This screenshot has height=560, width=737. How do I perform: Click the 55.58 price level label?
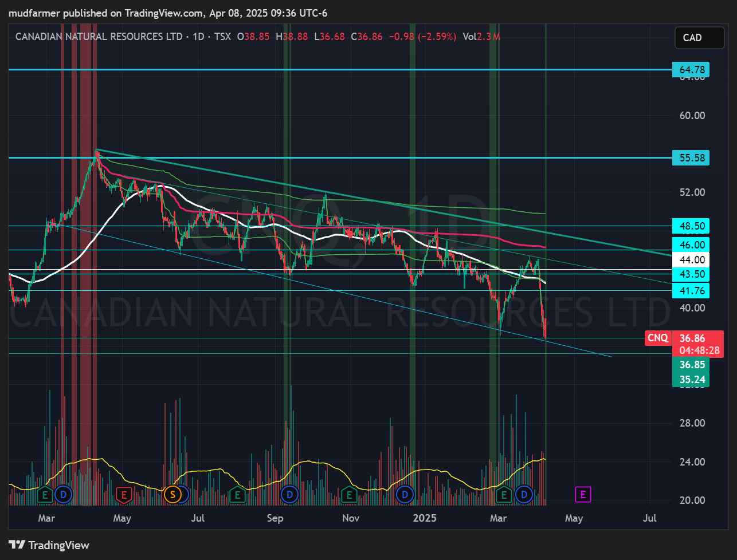690,157
